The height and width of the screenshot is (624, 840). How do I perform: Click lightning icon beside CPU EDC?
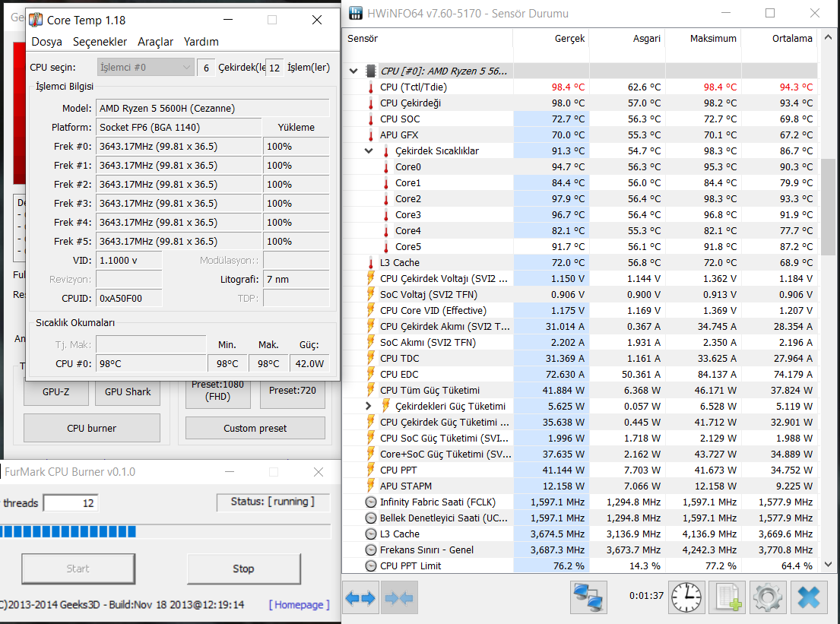click(x=371, y=374)
